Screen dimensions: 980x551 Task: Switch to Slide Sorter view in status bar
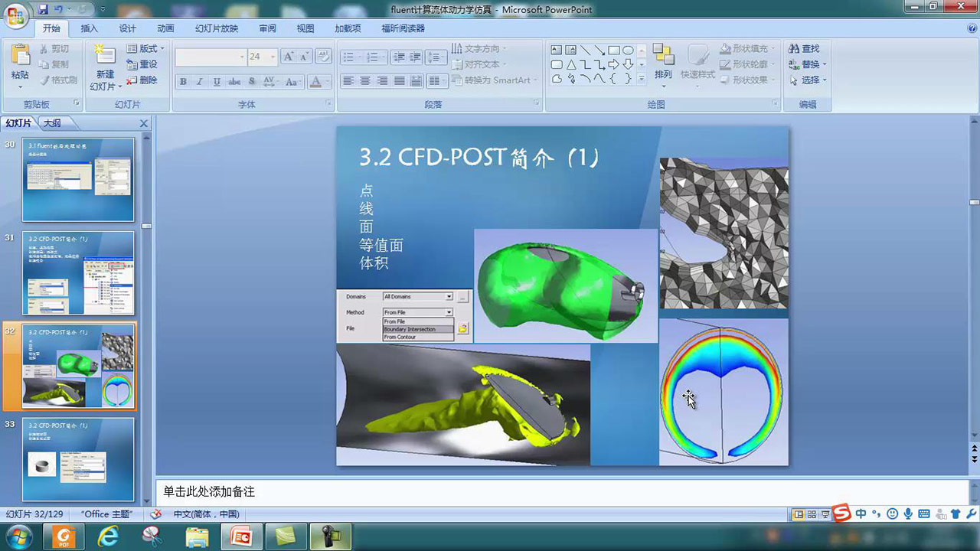pos(812,514)
